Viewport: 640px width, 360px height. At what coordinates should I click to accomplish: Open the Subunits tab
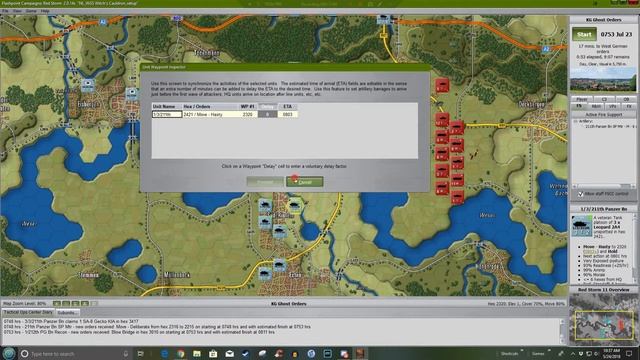pyautogui.click(x=67, y=312)
